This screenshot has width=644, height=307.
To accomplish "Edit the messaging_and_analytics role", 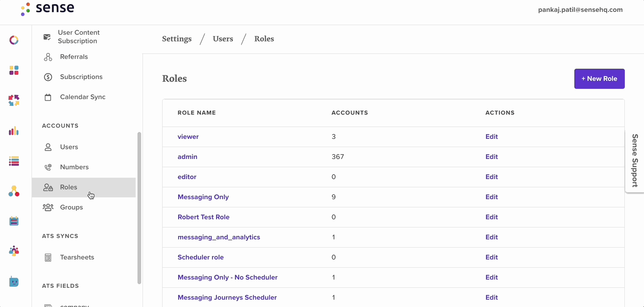I will pos(491,237).
